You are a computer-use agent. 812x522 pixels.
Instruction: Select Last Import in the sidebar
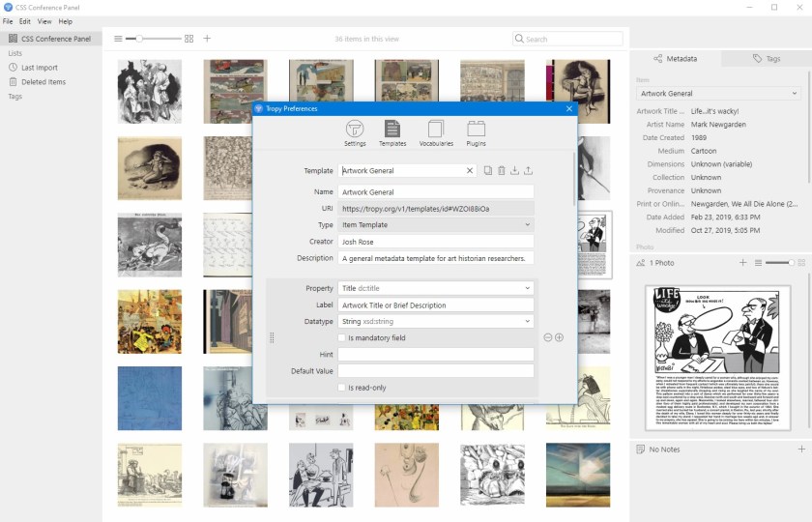pos(40,68)
